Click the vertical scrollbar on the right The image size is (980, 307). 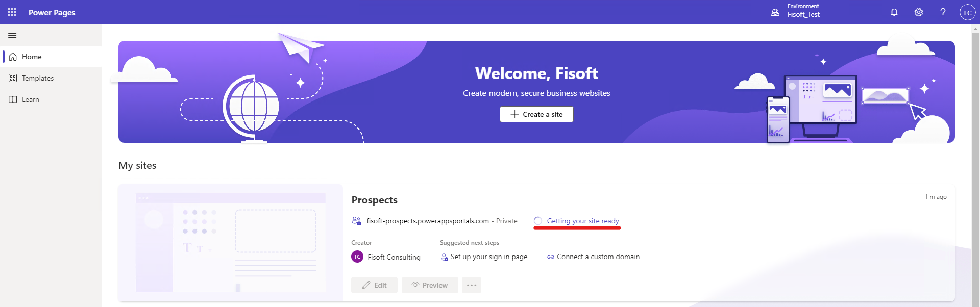coord(975,153)
